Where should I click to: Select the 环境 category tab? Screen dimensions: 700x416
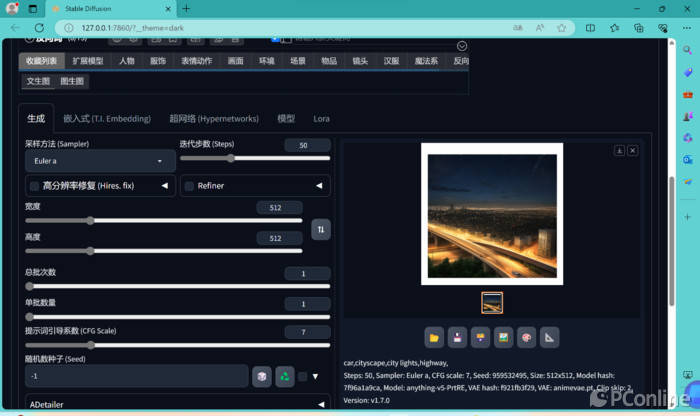267,61
